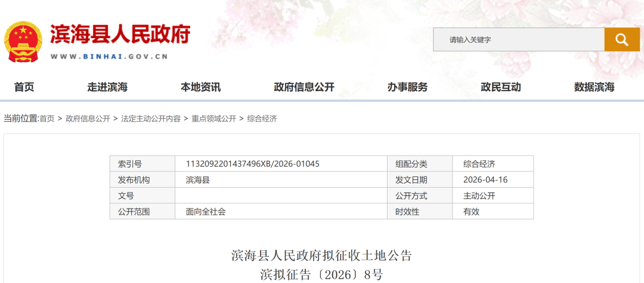Click the national emblem logo

click(x=23, y=41)
